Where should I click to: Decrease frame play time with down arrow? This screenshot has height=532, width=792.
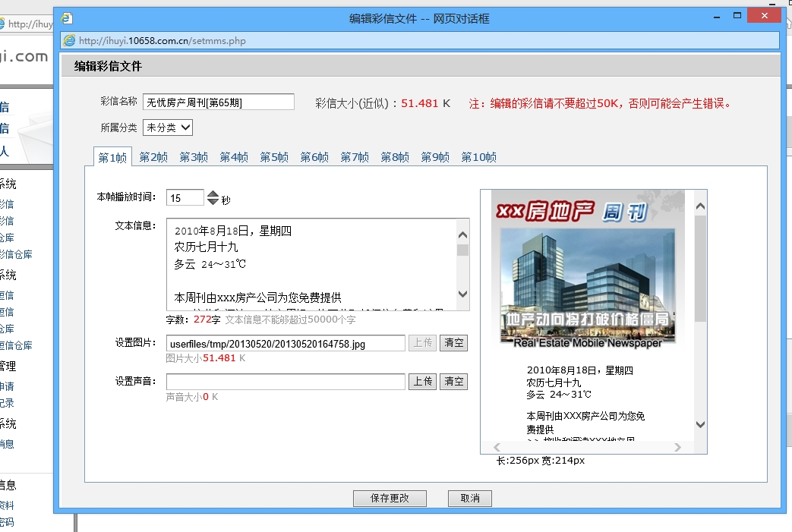tap(213, 203)
